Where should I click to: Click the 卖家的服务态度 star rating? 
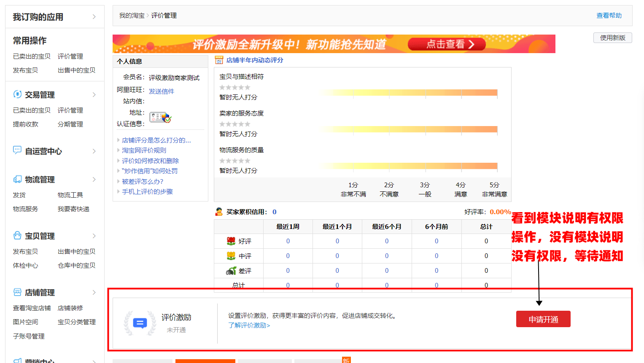point(235,124)
